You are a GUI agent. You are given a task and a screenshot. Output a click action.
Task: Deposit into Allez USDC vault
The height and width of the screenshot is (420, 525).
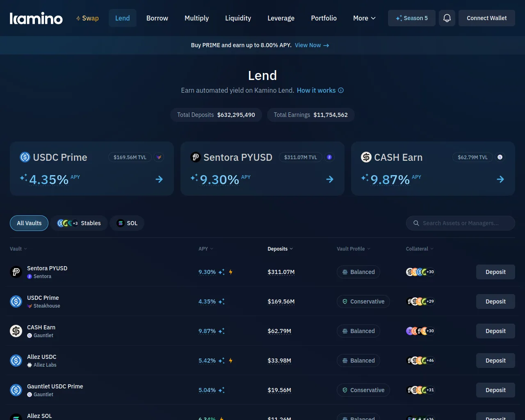click(x=495, y=361)
